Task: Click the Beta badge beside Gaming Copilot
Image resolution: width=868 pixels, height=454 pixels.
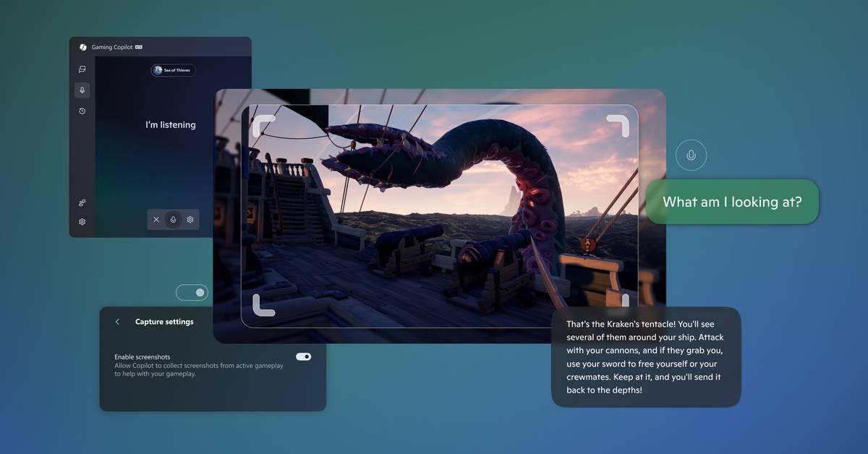Action: coord(138,47)
